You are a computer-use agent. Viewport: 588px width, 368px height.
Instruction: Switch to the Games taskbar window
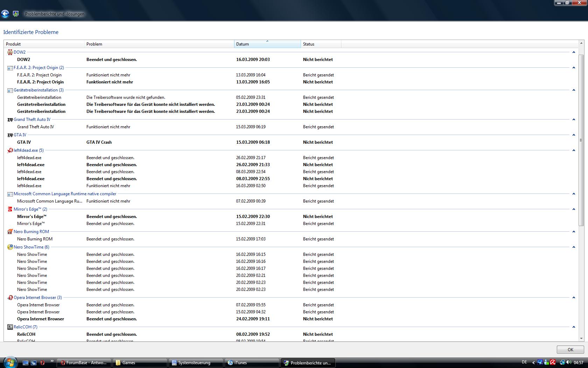tap(140, 363)
